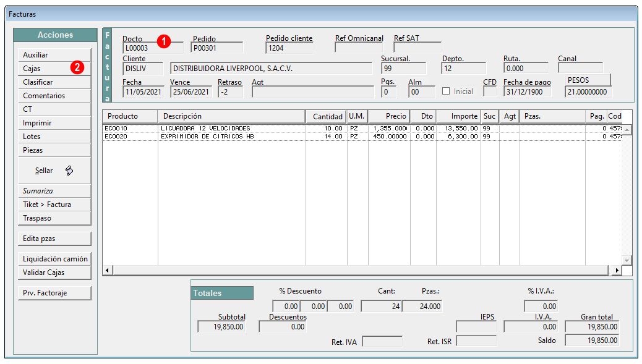Image resolution: width=642 pixels, height=364 pixels.
Task: Focus the Docto field L00003
Action: (153, 48)
